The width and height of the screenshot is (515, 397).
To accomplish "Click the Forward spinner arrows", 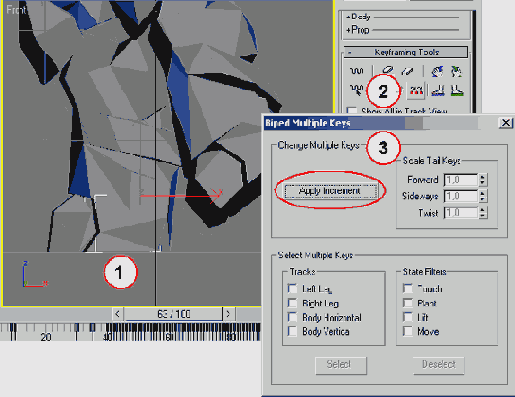I will [x=482, y=180].
